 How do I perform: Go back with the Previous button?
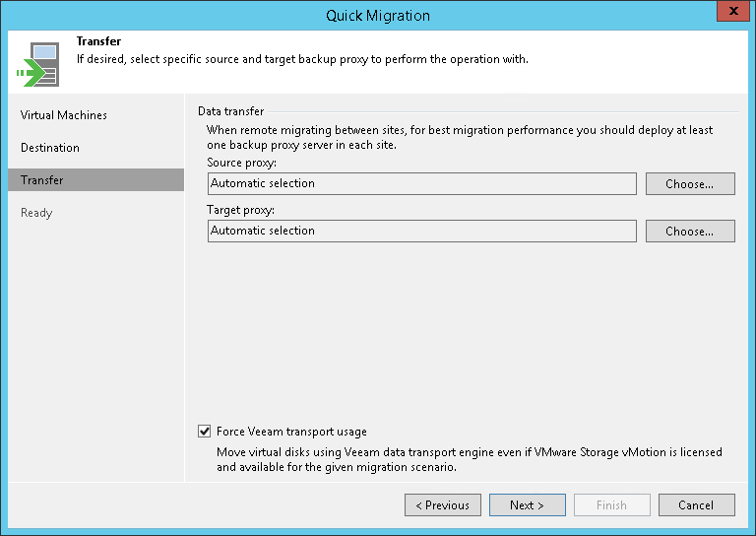coord(442,505)
